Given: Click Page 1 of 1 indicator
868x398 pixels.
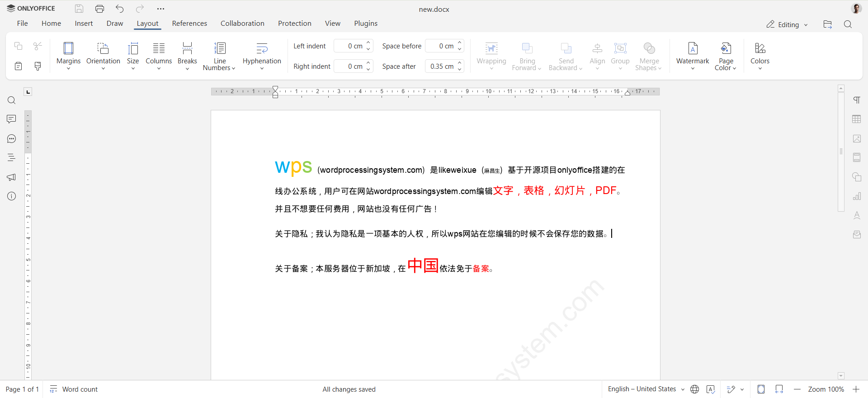Looking at the screenshot, I should pyautogui.click(x=22, y=389).
